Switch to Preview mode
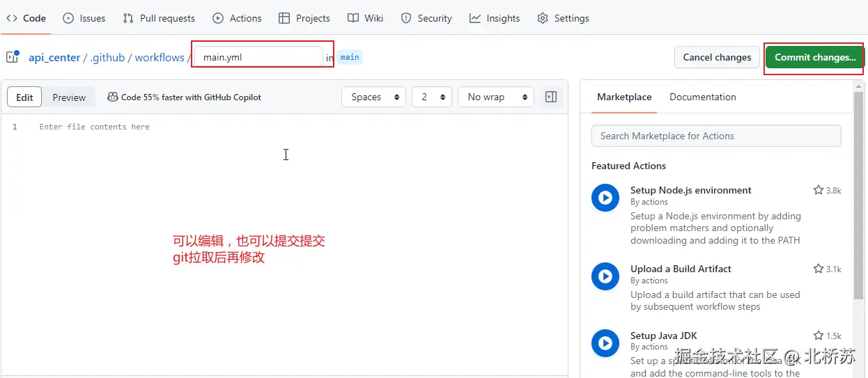This screenshot has width=868, height=378. tap(69, 97)
